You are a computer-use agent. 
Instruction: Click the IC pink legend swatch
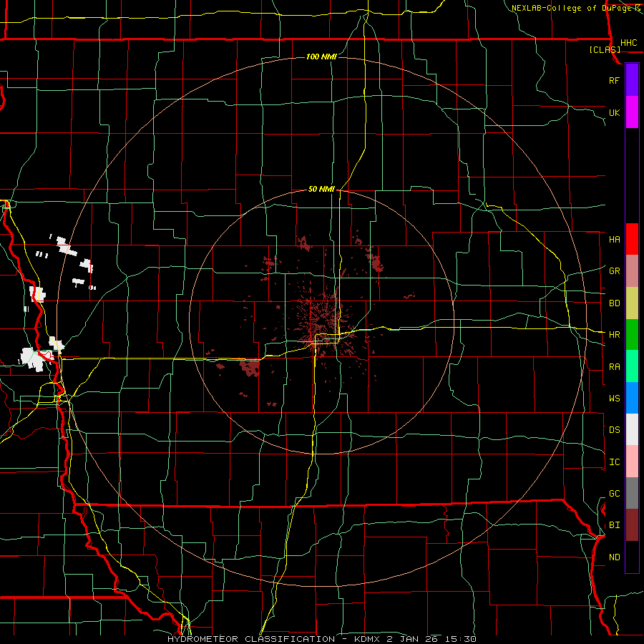click(x=632, y=462)
